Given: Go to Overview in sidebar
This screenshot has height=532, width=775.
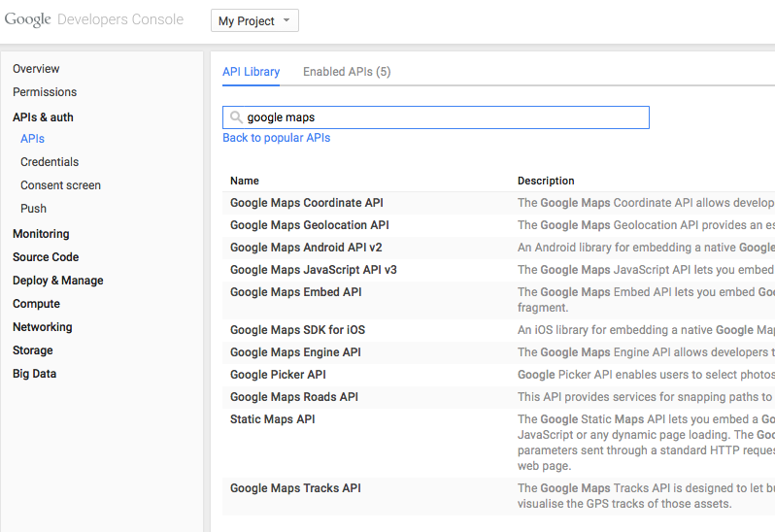Looking at the screenshot, I should 36,69.
